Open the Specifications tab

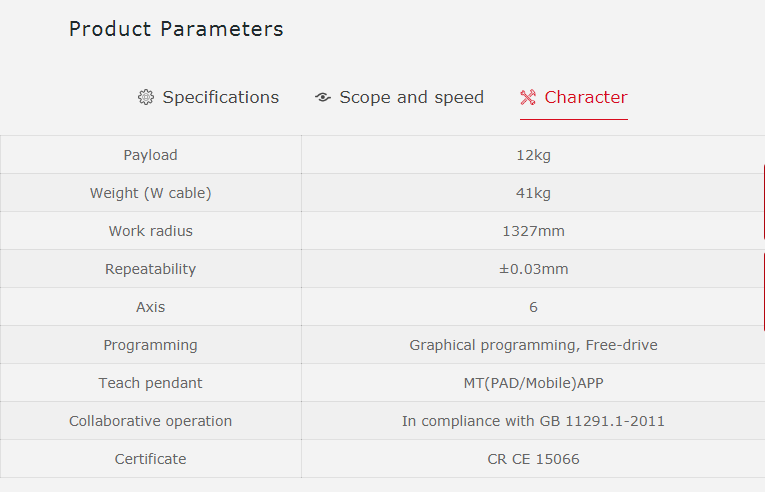pos(220,97)
